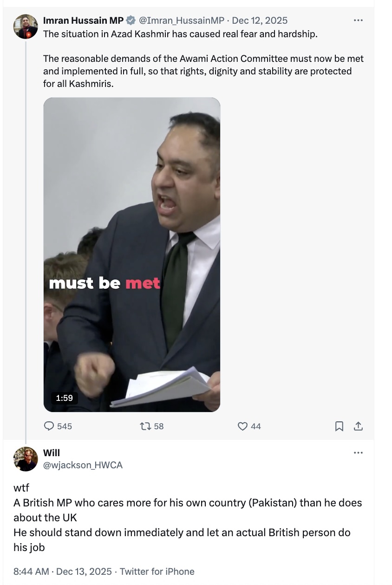Screen dimensions: 392x585
Task: Click the reply speech bubble icon
Action: (49, 425)
